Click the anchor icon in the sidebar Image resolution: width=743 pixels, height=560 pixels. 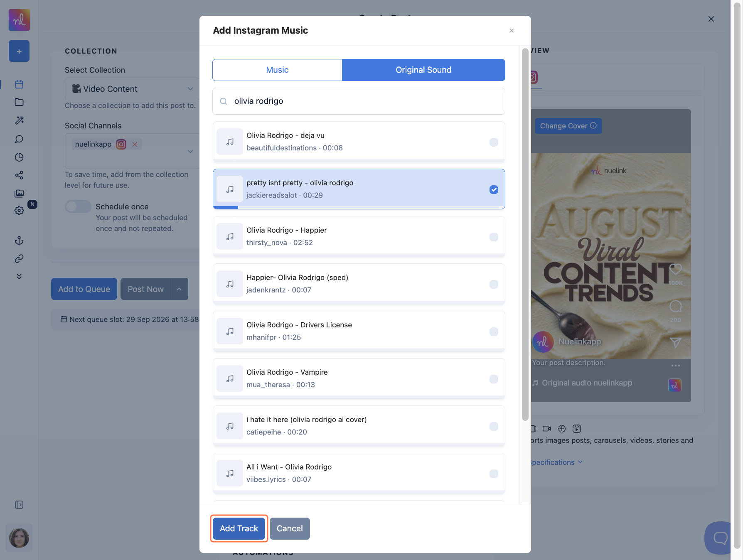click(19, 241)
